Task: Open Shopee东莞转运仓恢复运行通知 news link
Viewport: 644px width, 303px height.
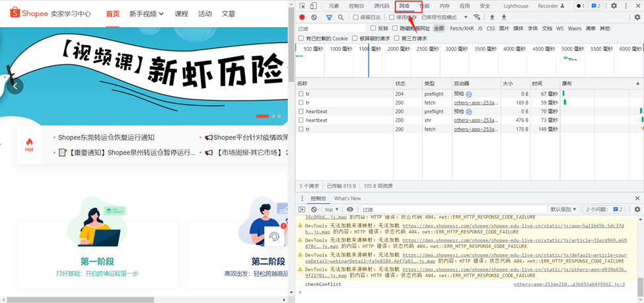Action: click(106, 138)
